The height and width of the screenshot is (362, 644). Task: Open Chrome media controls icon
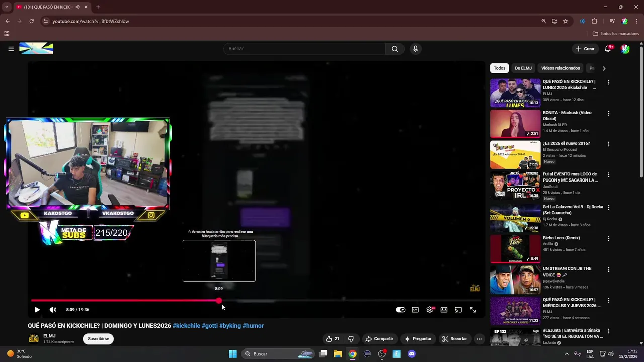point(612,21)
